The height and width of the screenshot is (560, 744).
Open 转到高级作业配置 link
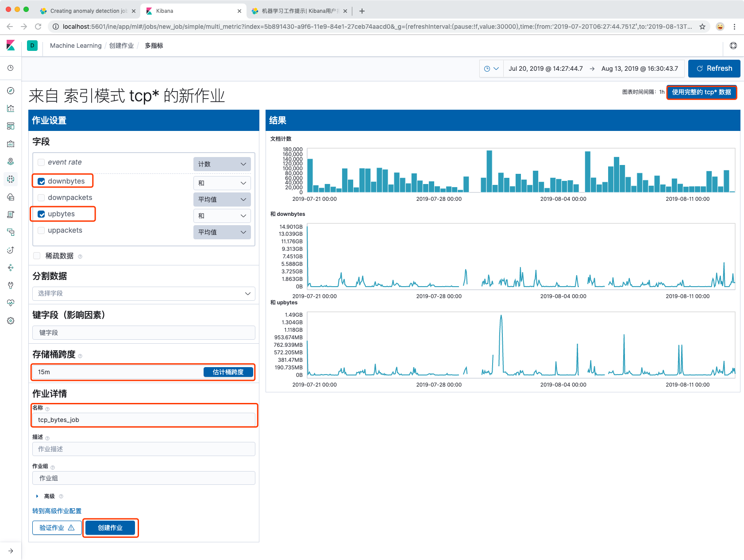[x=57, y=511]
